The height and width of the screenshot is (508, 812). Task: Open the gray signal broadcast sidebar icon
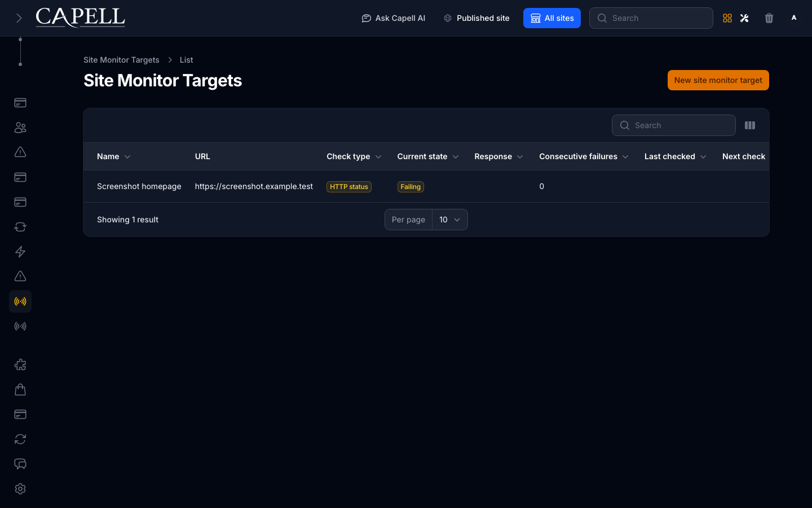20,326
